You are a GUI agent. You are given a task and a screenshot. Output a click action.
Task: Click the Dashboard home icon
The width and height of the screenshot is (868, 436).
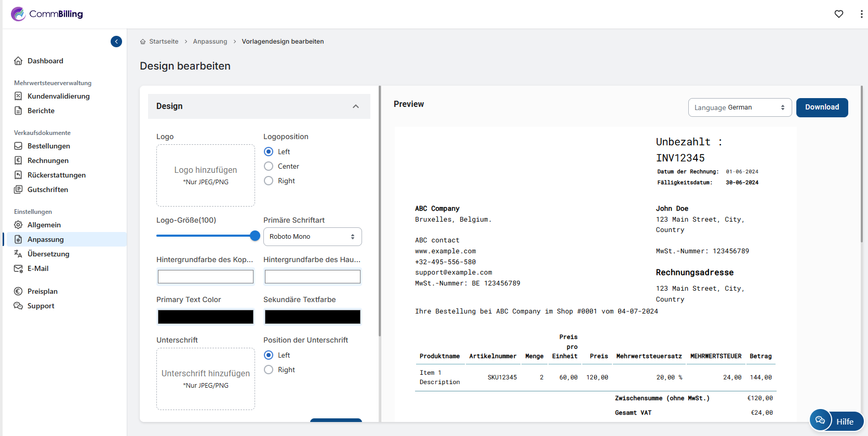[18, 61]
